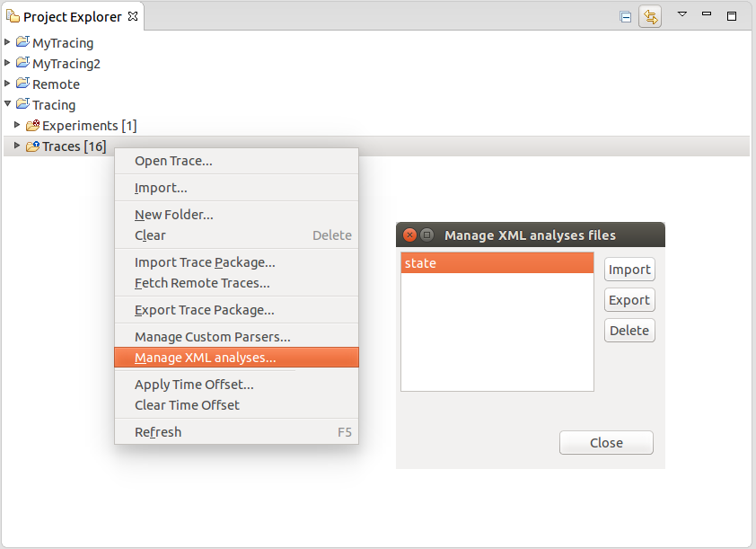Minimize the Project Explorer panel
The height and width of the screenshot is (549, 756).
point(707,14)
